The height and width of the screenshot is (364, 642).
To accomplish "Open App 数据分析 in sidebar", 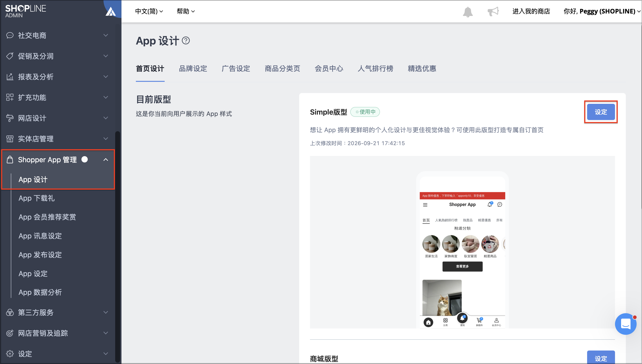I will pyautogui.click(x=40, y=293).
